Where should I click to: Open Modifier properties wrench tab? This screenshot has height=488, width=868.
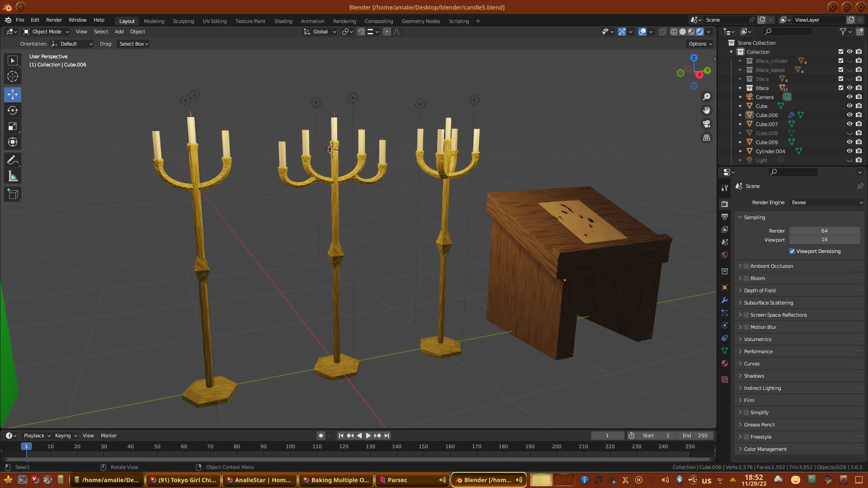click(x=725, y=300)
